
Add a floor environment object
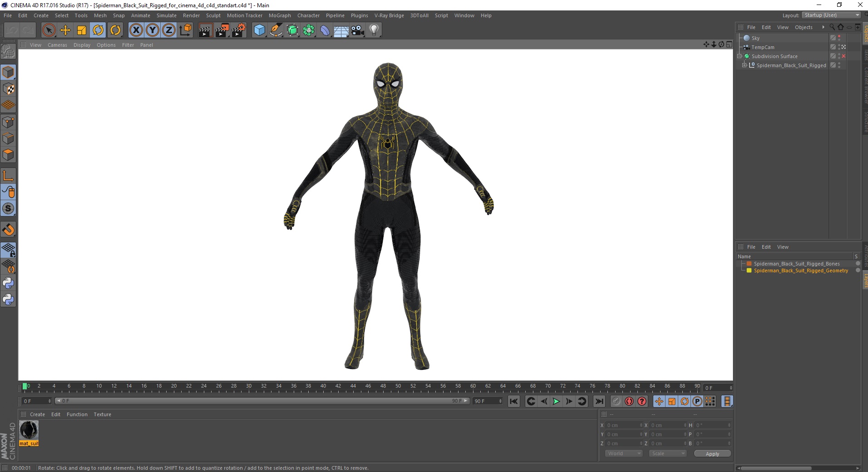pos(341,30)
